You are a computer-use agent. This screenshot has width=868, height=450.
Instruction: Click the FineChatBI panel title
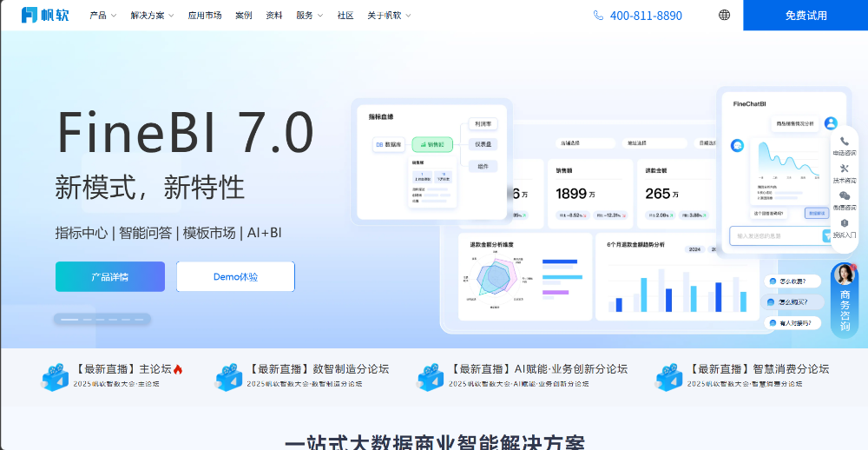tap(749, 103)
